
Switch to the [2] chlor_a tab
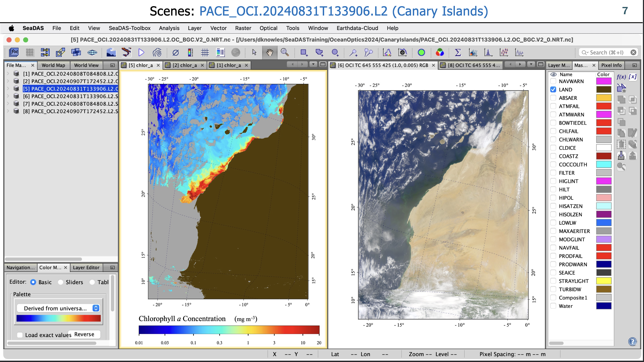click(x=185, y=65)
